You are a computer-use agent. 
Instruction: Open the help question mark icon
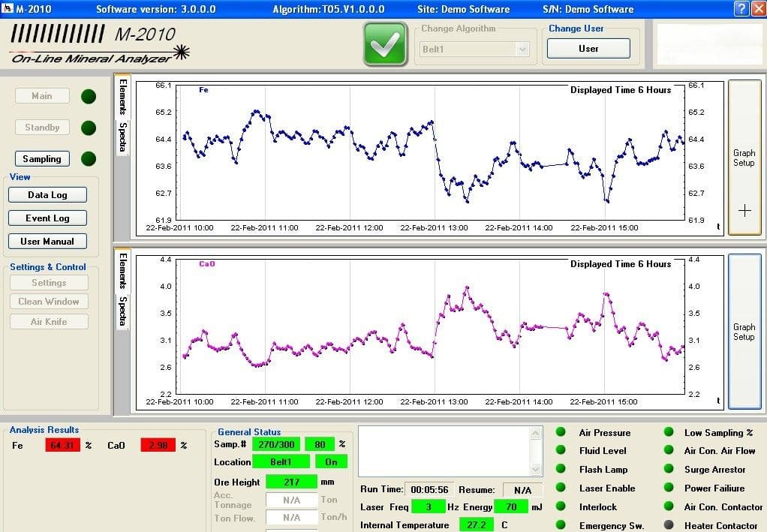741,9
